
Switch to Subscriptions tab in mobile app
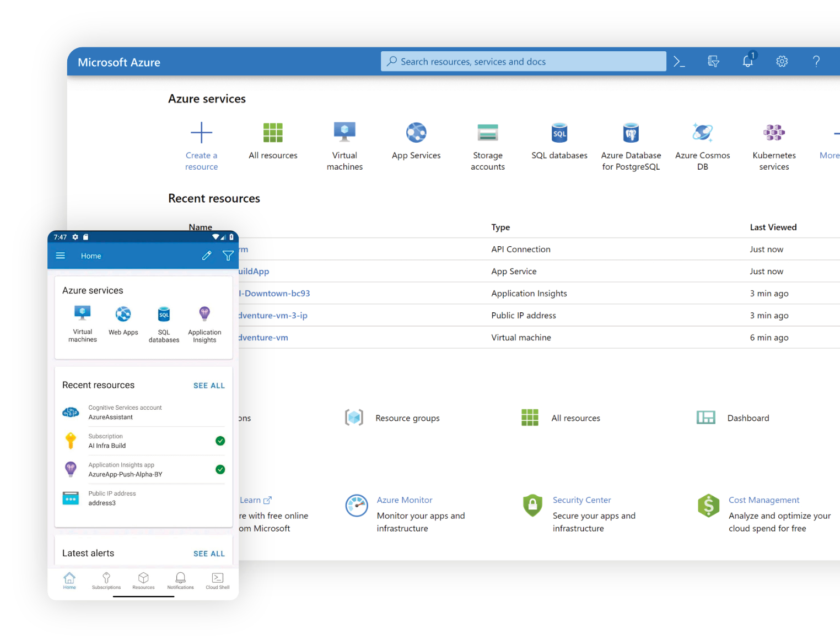coord(106,581)
